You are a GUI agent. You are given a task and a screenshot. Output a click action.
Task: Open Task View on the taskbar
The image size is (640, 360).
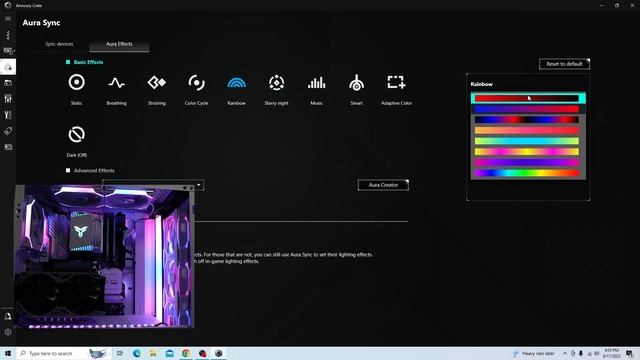tap(120, 353)
